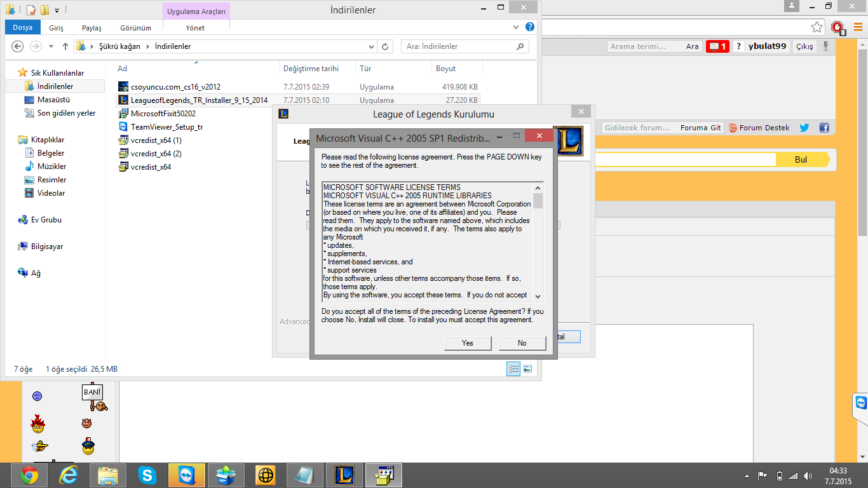The width and height of the screenshot is (868, 488).
Task: Click the Çıkış logout link
Action: coord(804,46)
